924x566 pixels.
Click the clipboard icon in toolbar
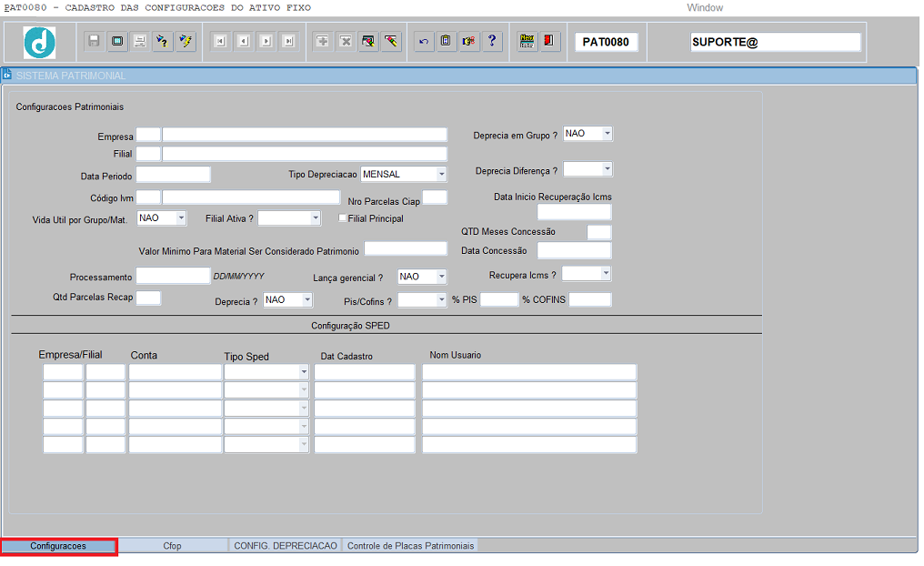click(x=447, y=41)
